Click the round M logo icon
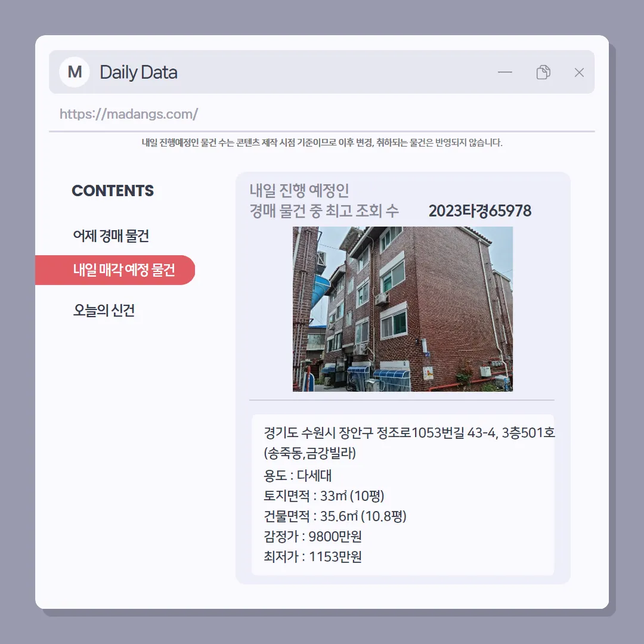Image resolution: width=644 pixels, height=644 pixels. pos(75,72)
